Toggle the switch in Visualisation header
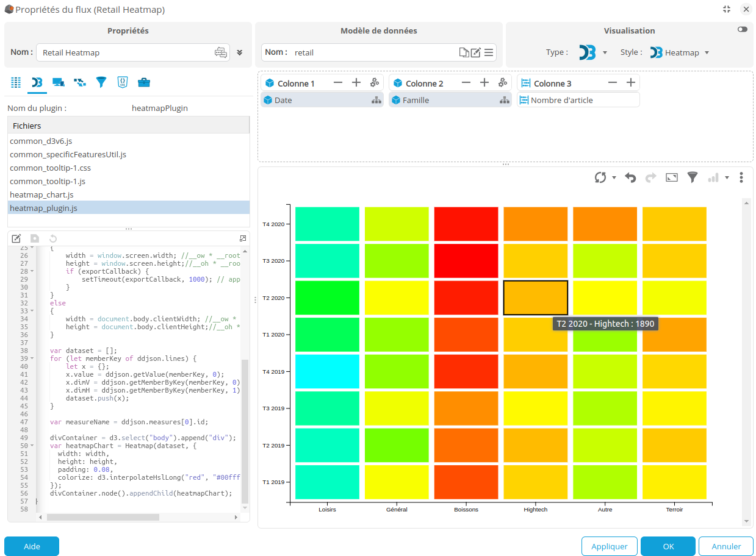 pos(742,29)
